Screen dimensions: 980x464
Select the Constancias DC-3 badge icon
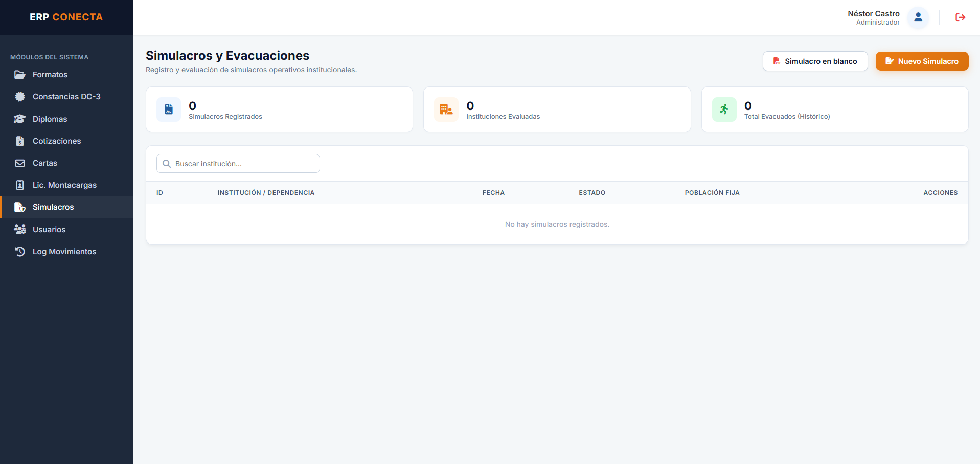click(20, 97)
